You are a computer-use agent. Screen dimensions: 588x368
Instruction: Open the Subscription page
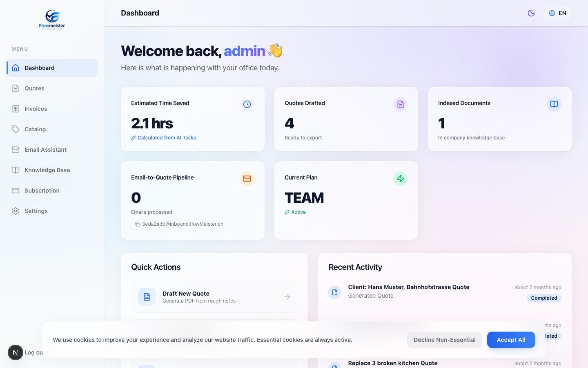click(52, 191)
